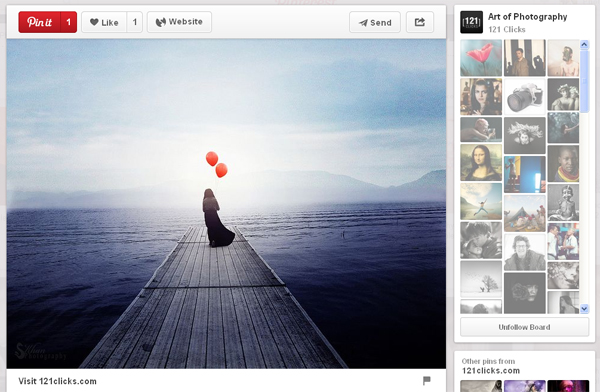
Task: Open the pink tulip thumbnail
Action: [481, 58]
